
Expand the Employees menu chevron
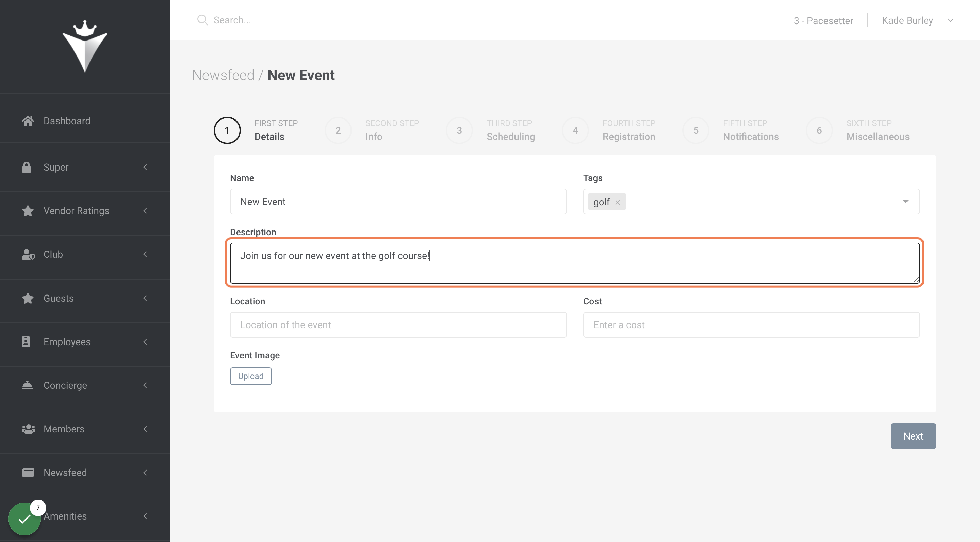[145, 342]
